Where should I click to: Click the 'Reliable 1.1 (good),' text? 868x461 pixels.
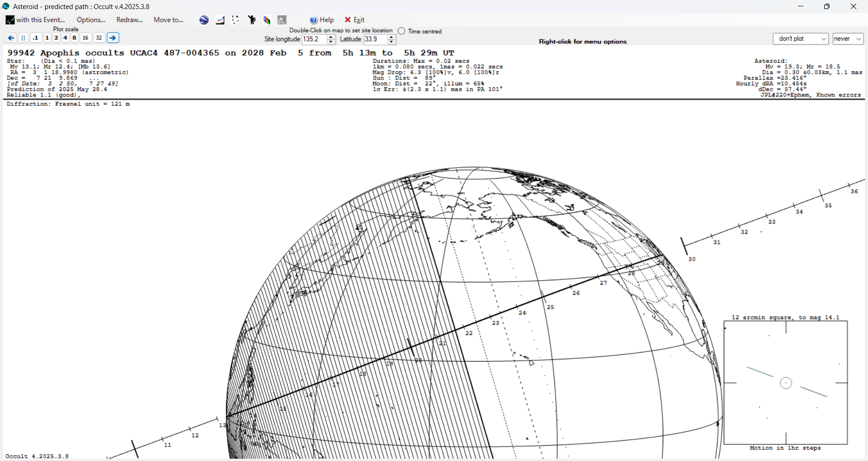pyautogui.click(x=43, y=95)
